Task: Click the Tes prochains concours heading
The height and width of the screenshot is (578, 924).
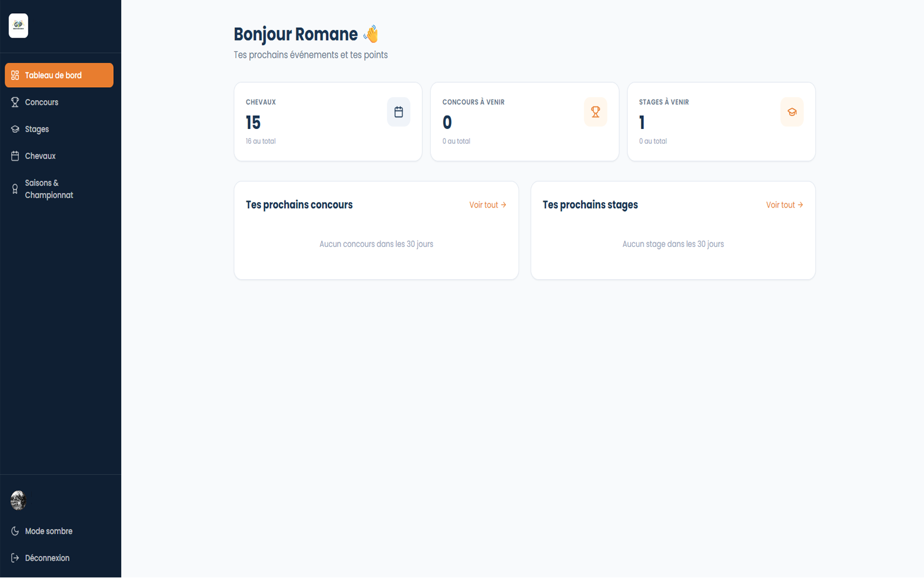Action: pyautogui.click(x=299, y=205)
